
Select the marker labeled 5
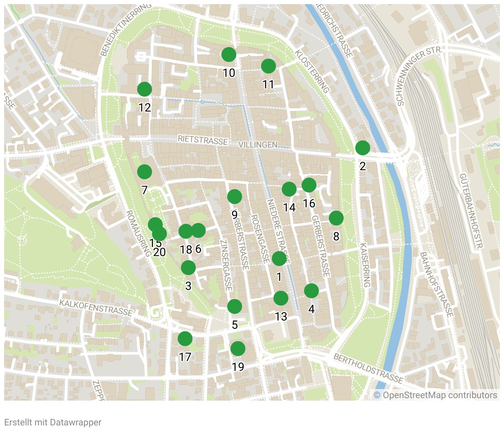[235, 306]
